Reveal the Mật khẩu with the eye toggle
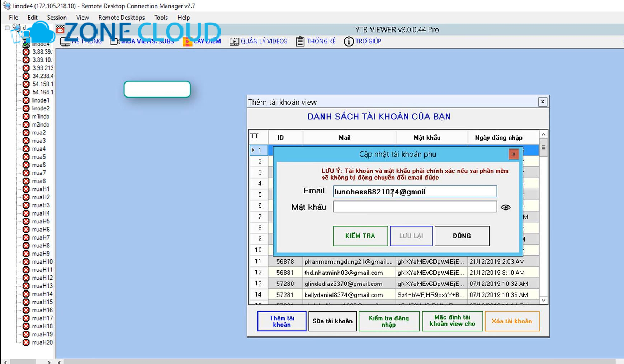 pos(506,207)
